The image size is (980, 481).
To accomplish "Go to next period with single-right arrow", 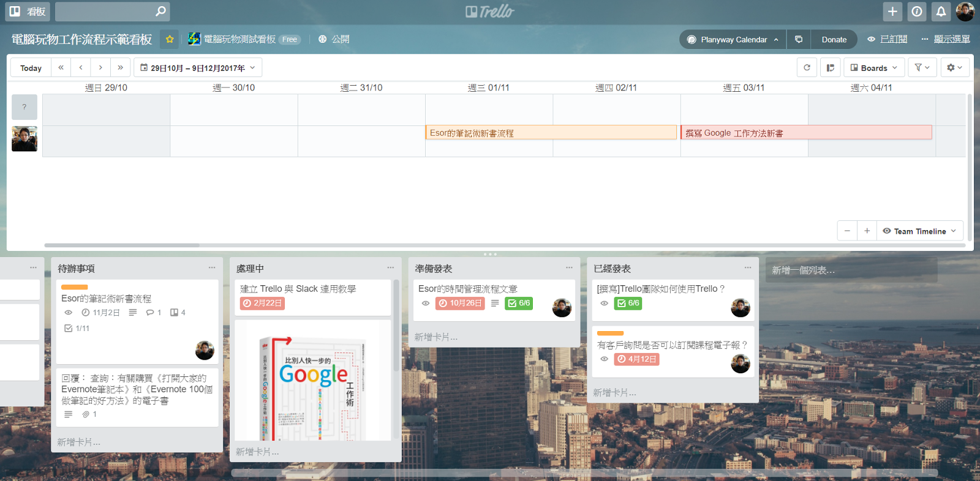I will click(x=100, y=68).
